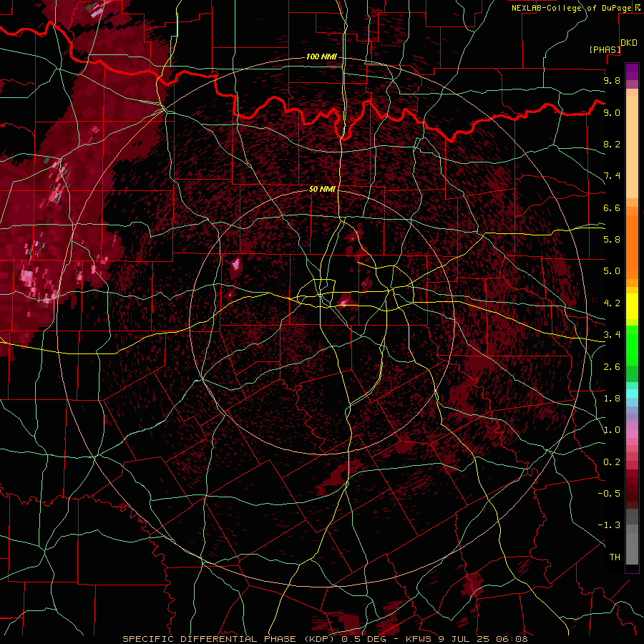This screenshot has width=644, height=644.
Task: Click the -1.3 scale label
Action: coord(609,525)
